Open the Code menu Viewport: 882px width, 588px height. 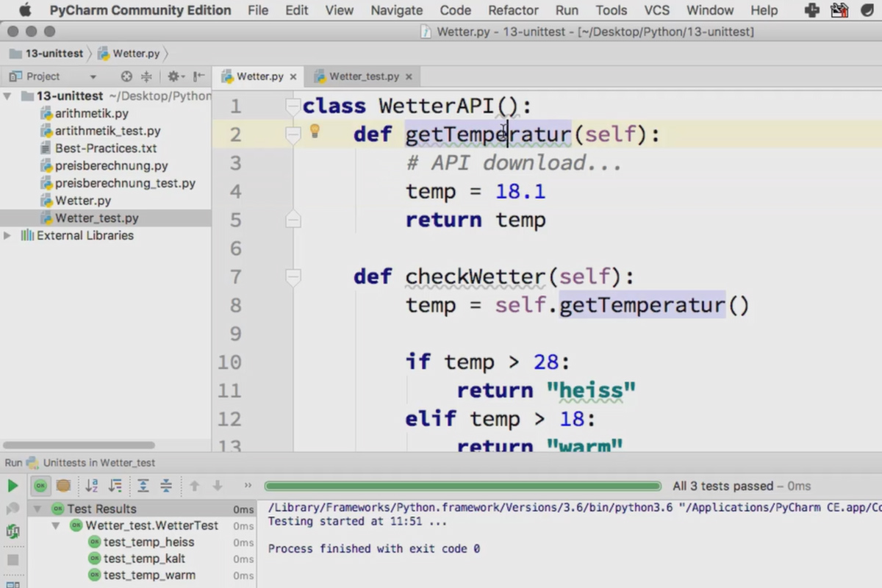click(x=456, y=10)
